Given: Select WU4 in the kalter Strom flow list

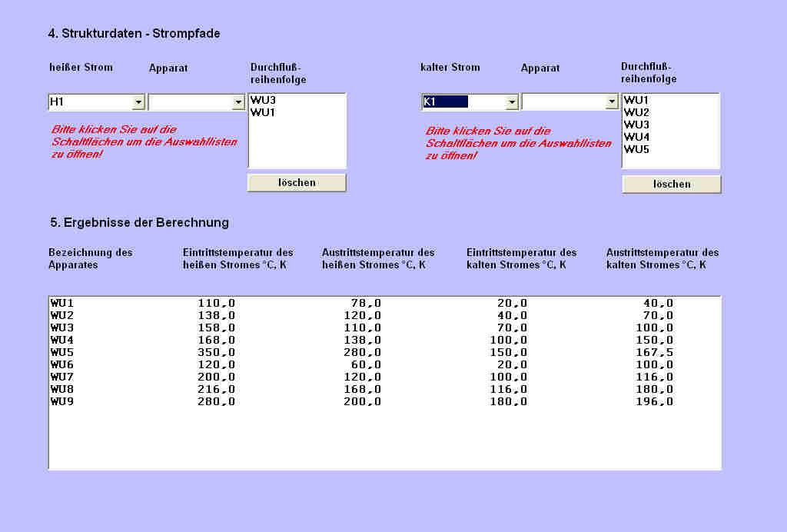Looking at the screenshot, I should pos(636,137).
